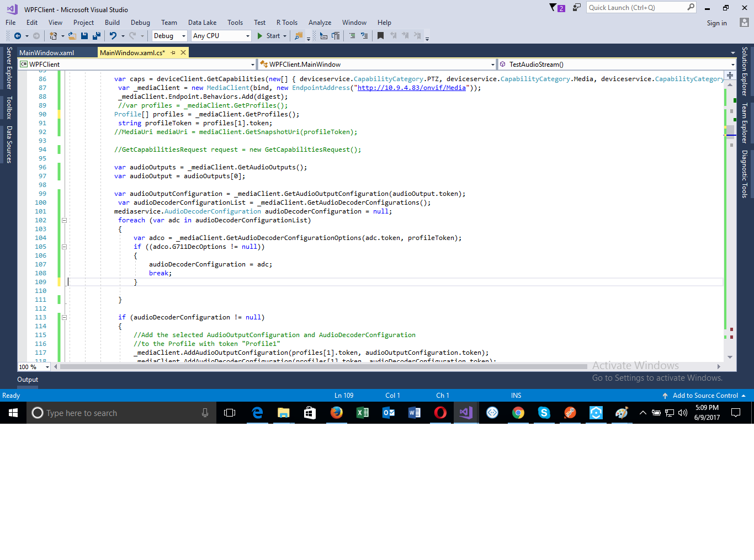Image resolution: width=754 pixels, height=560 pixels.
Task: Click the Find in Files toolbar icon
Action: pos(299,36)
